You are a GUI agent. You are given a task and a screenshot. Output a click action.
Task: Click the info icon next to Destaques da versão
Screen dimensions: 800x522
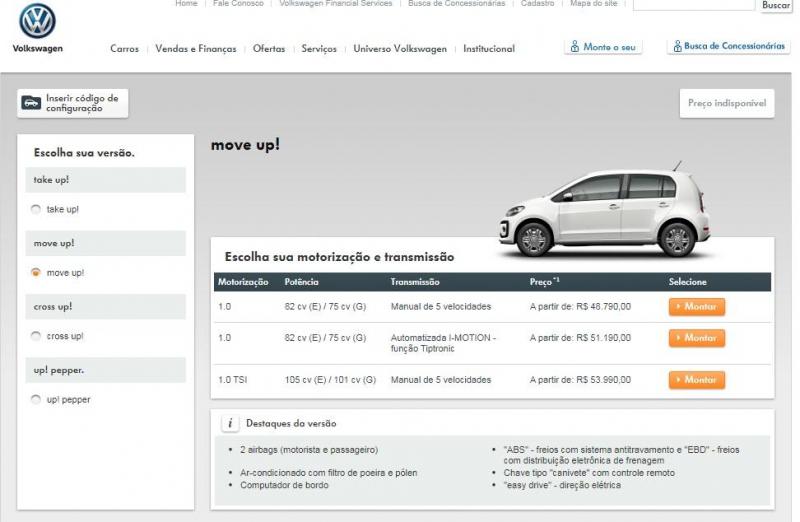pos(230,423)
